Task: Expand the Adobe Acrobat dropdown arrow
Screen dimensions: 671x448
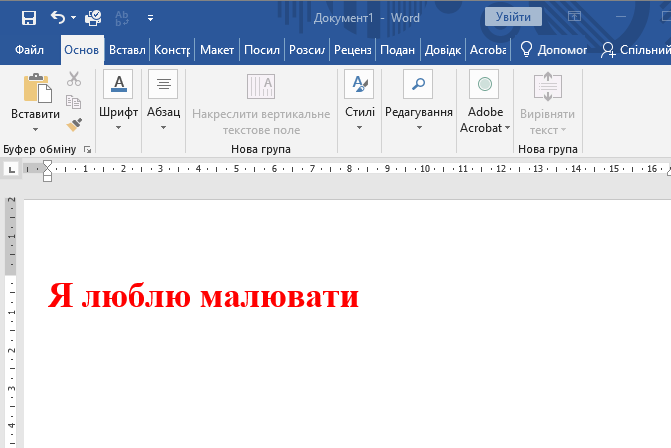Action: click(508, 128)
